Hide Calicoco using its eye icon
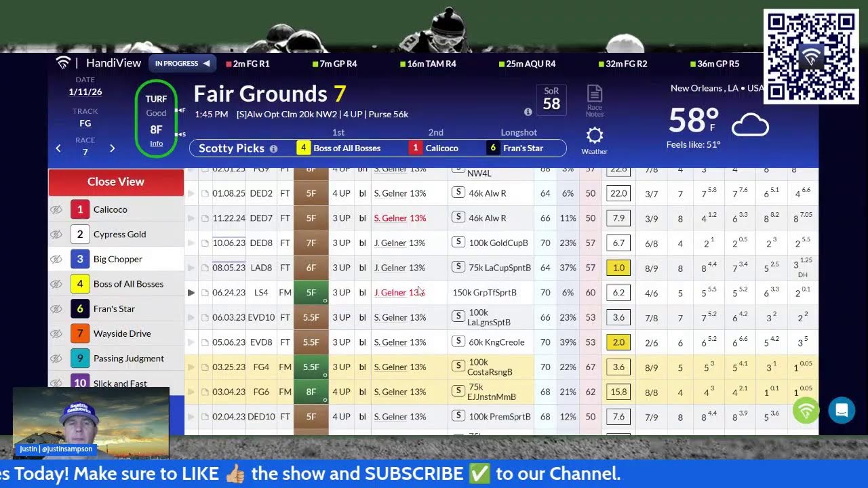 coord(57,209)
